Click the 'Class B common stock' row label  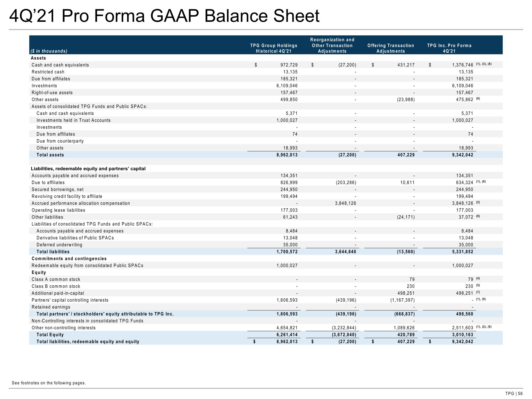56,286
